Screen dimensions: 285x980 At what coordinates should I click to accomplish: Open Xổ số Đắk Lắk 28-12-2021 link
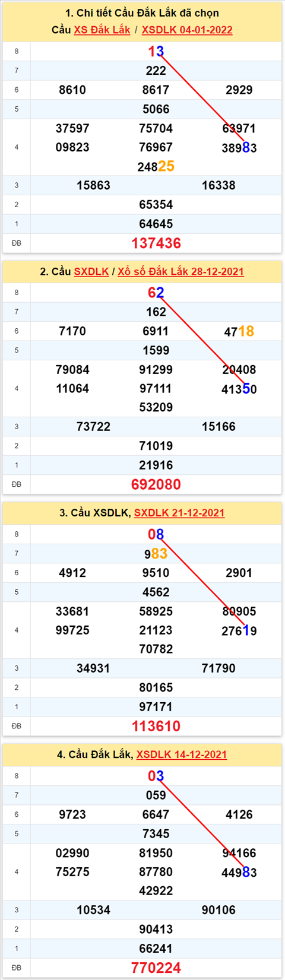click(180, 271)
